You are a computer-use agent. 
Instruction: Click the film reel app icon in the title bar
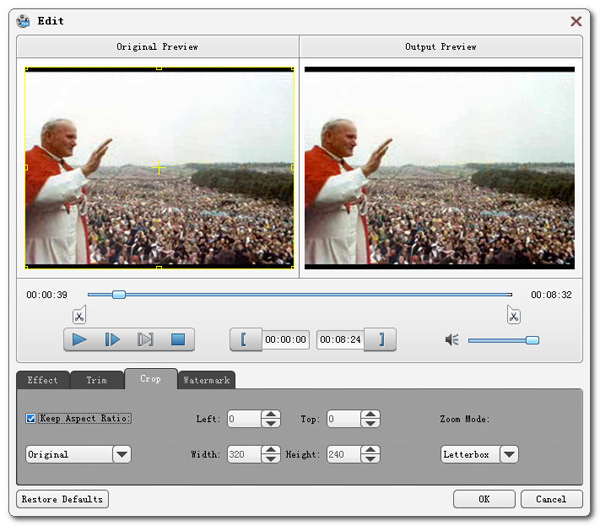point(23,21)
